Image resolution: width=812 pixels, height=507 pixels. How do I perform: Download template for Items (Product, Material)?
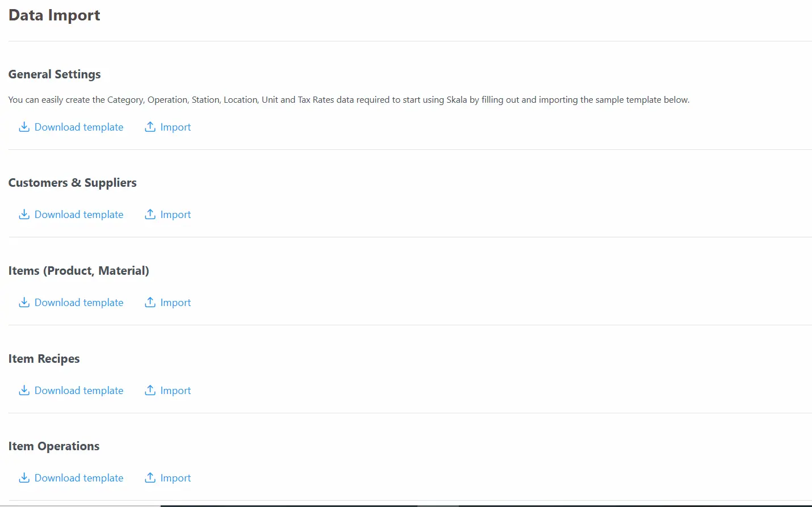coord(71,303)
